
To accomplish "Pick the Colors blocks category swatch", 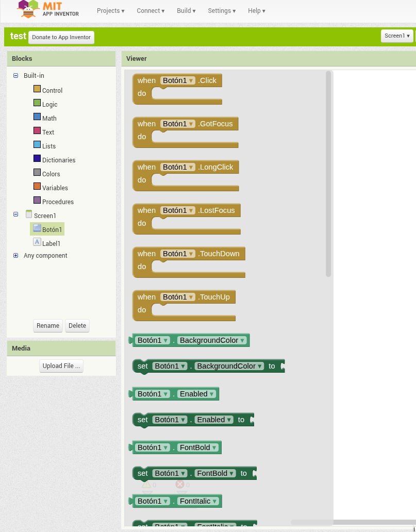I will pyautogui.click(x=37, y=173).
